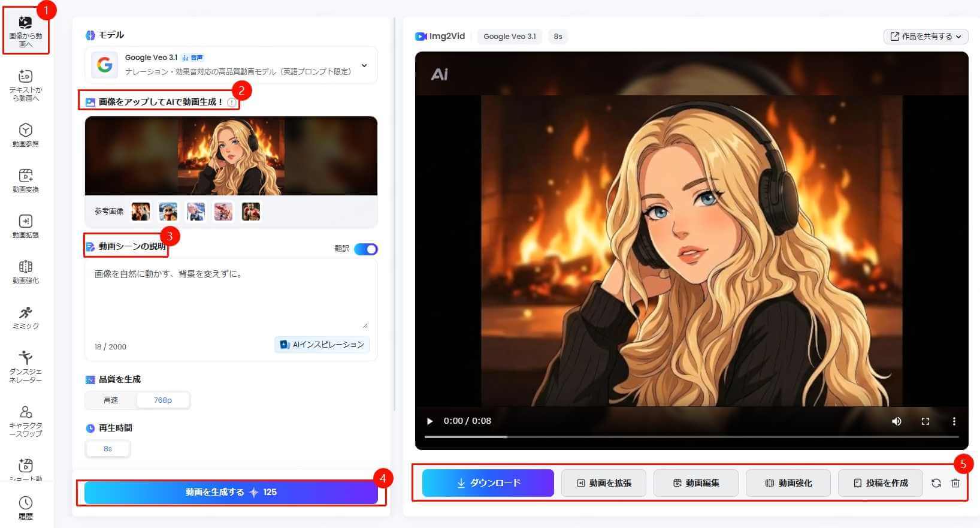Click the 動画編集 button
980x528 pixels.
click(x=696, y=483)
